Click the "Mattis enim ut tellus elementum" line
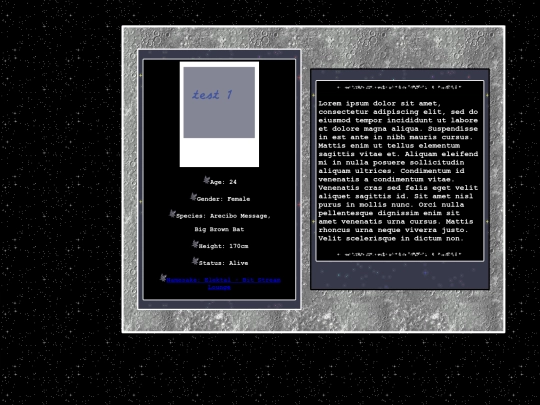The height and width of the screenshot is (405, 540). (x=389, y=145)
